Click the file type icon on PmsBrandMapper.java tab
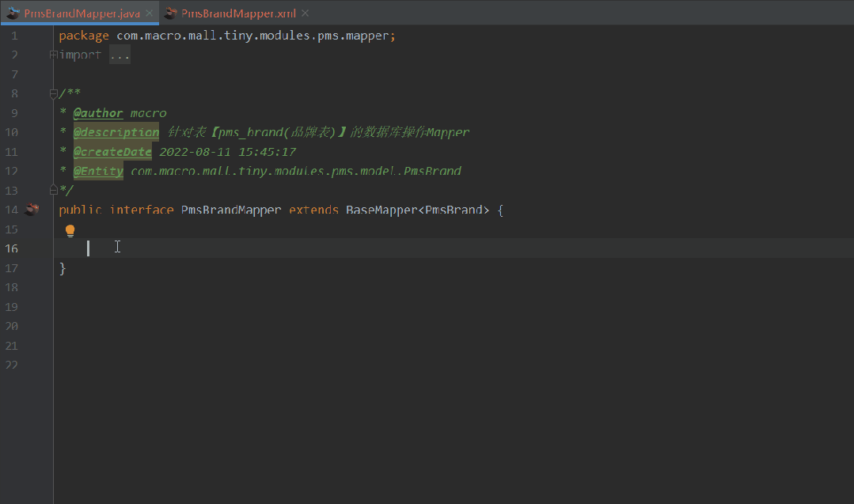Screen dimensions: 854x504 point(13,13)
